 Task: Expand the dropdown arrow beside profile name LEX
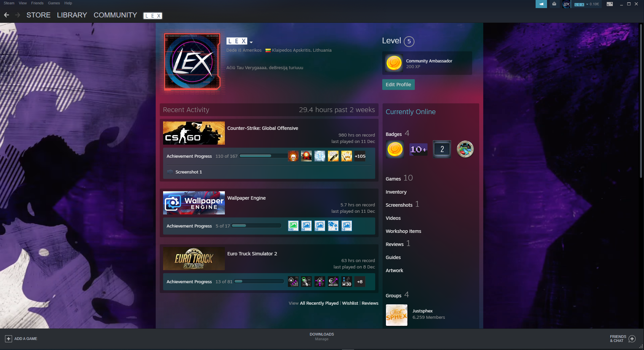(251, 42)
